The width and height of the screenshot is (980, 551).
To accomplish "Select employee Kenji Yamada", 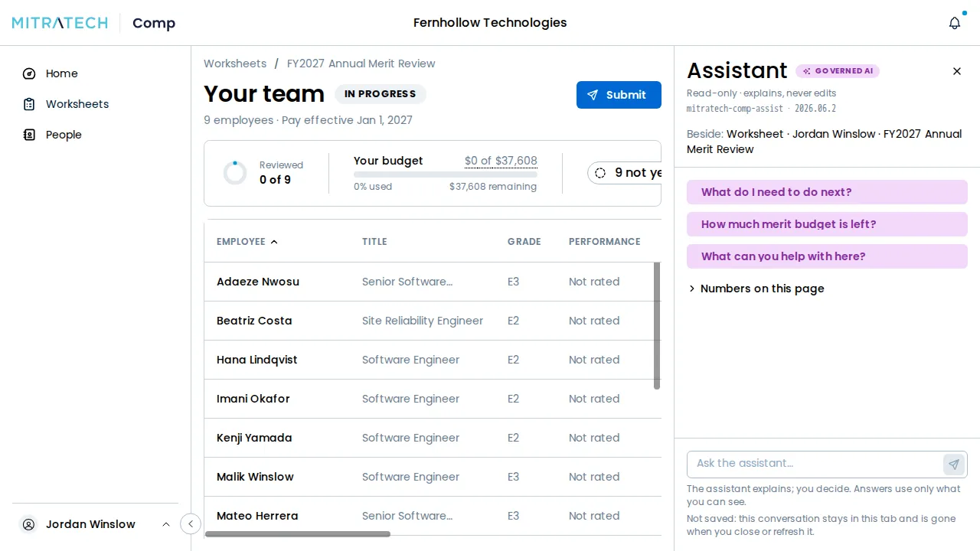I will click(254, 438).
